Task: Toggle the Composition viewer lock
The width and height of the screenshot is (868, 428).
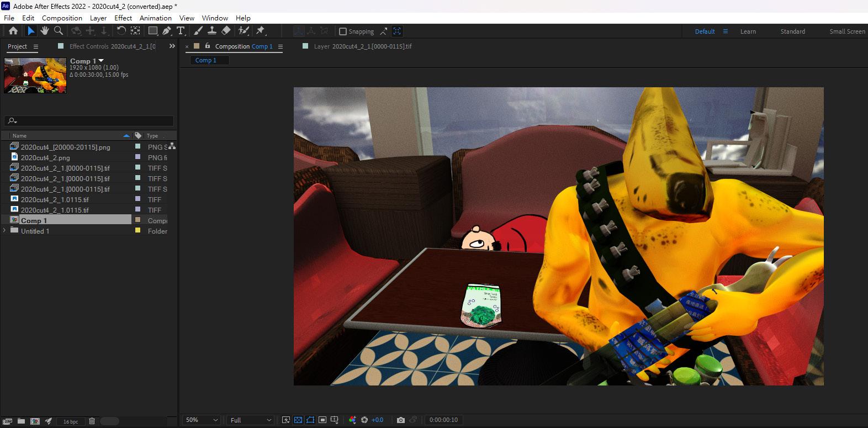Action: (208, 46)
